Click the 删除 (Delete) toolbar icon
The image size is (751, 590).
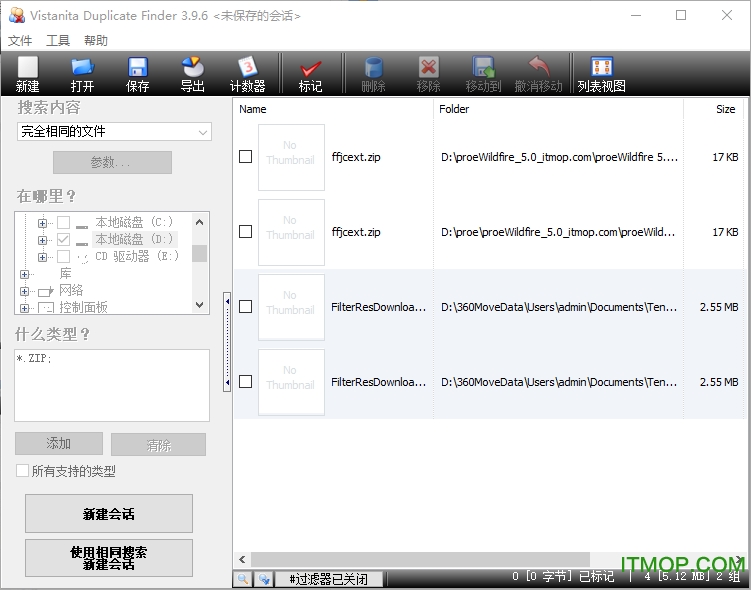pyautogui.click(x=373, y=73)
